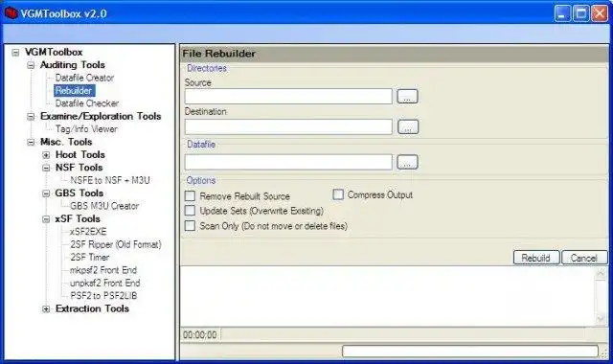The width and height of the screenshot is (613, 364).
Task: Close the VGMToolbox window
Action: [600, 13]
